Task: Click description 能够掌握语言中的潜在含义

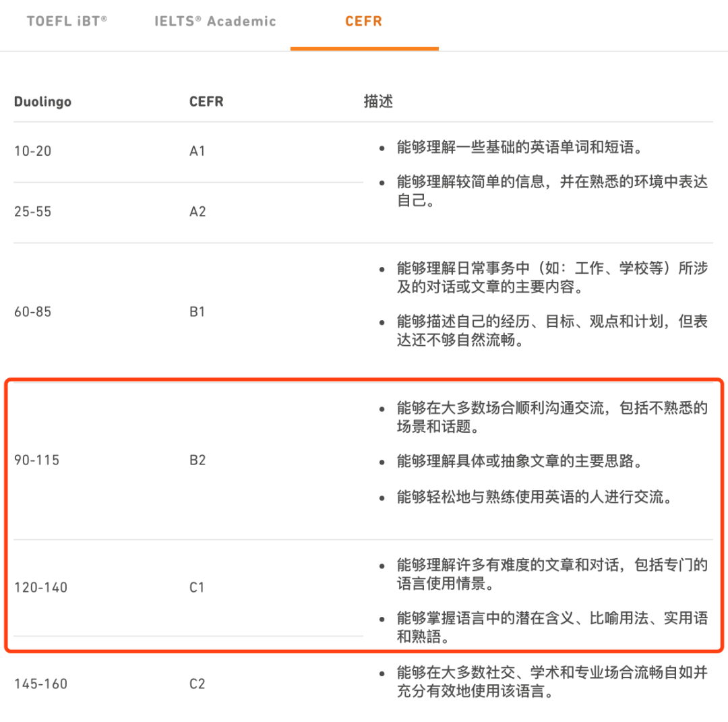Action: pyautogui.click(x=552, y=627)
